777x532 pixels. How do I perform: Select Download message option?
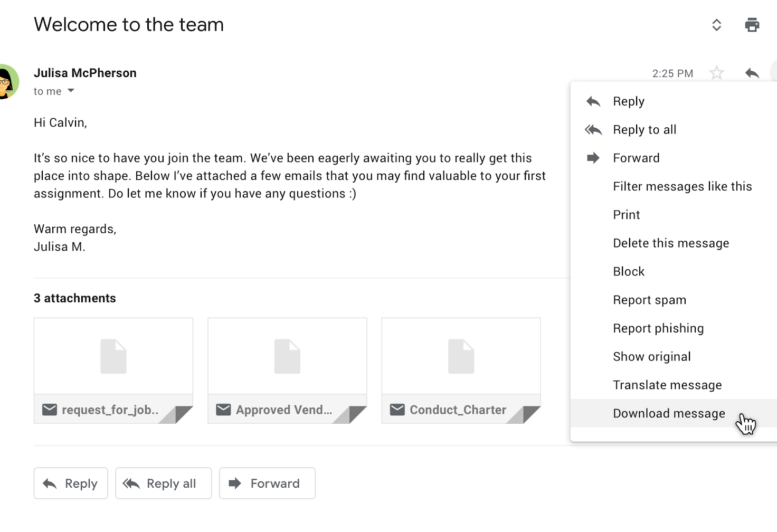point(668,413)
